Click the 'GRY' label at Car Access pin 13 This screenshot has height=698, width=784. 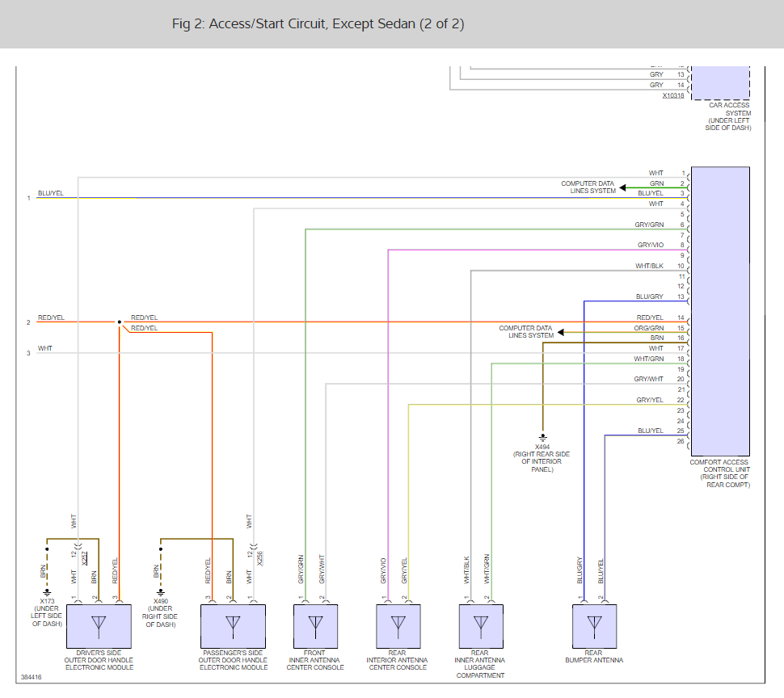(656, 74)
